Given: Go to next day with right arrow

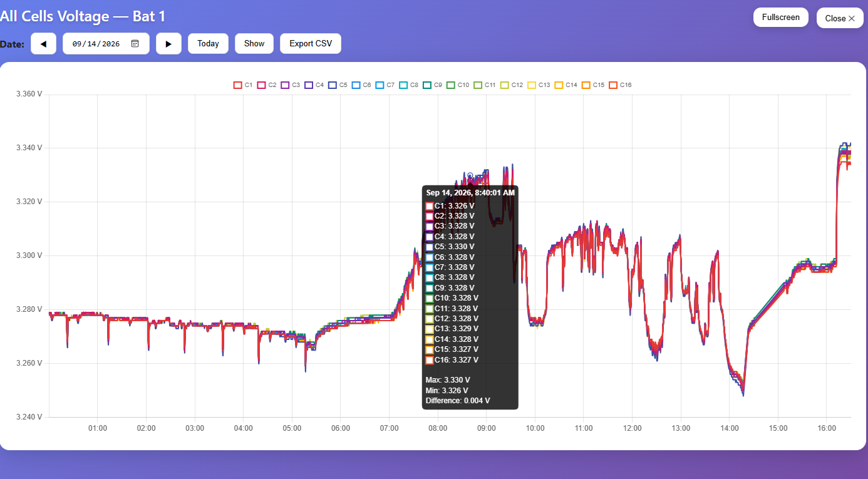Looking at the screenshot, I should coord(168,44).
